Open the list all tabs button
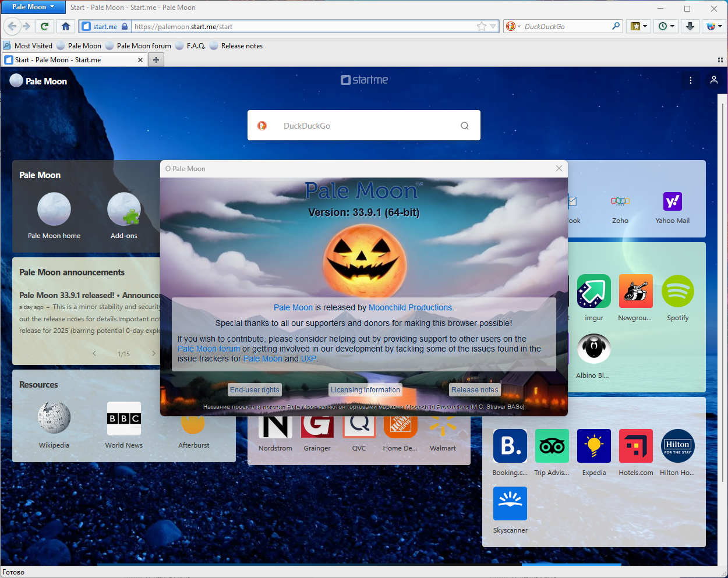 [x=720, y=60]
